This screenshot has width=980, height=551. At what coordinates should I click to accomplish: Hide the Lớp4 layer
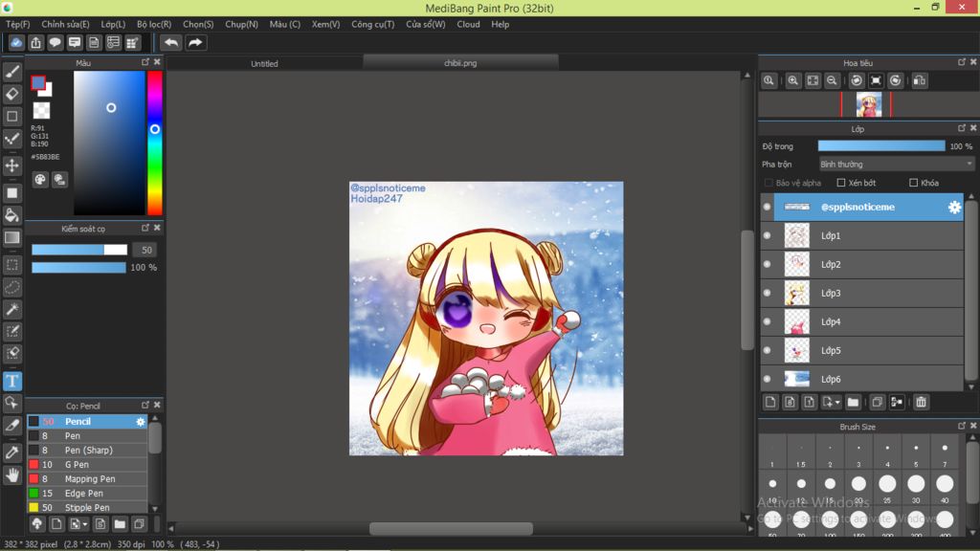coord(767,321)
